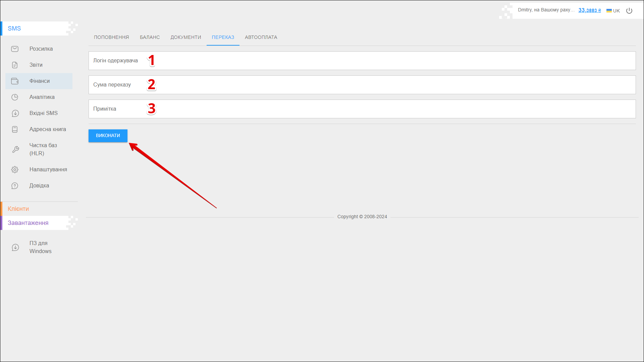Image resolution: width=644 pixels, height=362 pixels.
Task: Open the Документи tab
Action: 185,37
